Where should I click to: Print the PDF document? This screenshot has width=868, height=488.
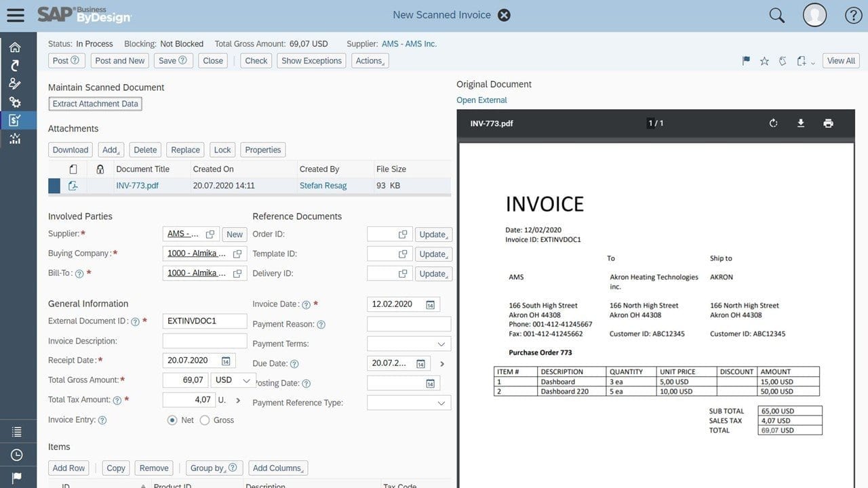tap(828, 123)
